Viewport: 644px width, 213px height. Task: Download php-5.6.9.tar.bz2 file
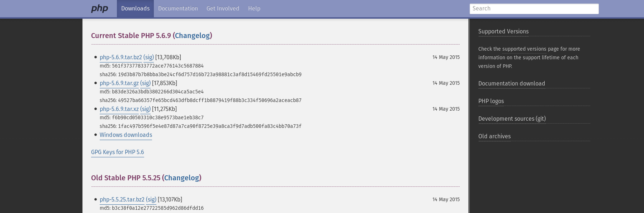point(121,57)
